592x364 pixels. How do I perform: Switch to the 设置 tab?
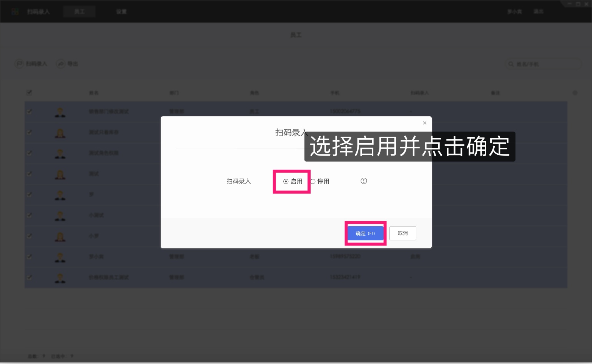121,11
